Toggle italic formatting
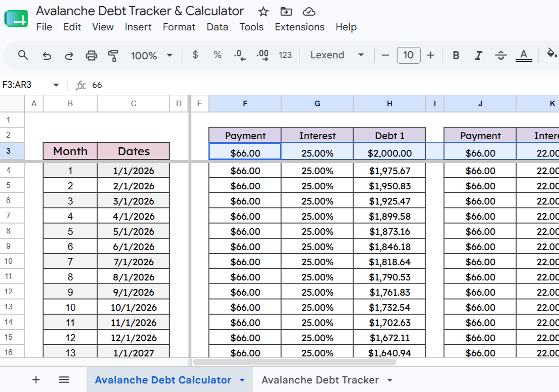 pos(478,56)
